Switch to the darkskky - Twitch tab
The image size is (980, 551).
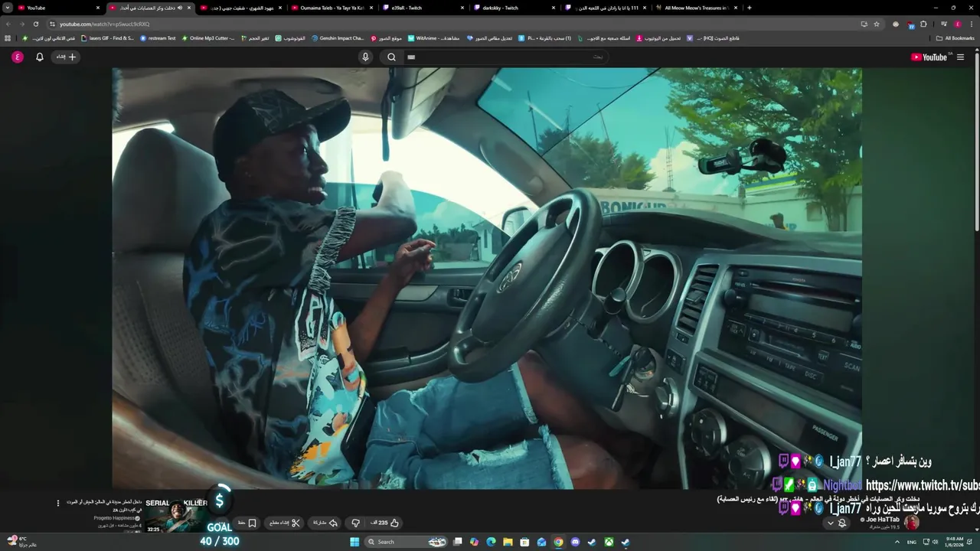click(x=514, y=8)
